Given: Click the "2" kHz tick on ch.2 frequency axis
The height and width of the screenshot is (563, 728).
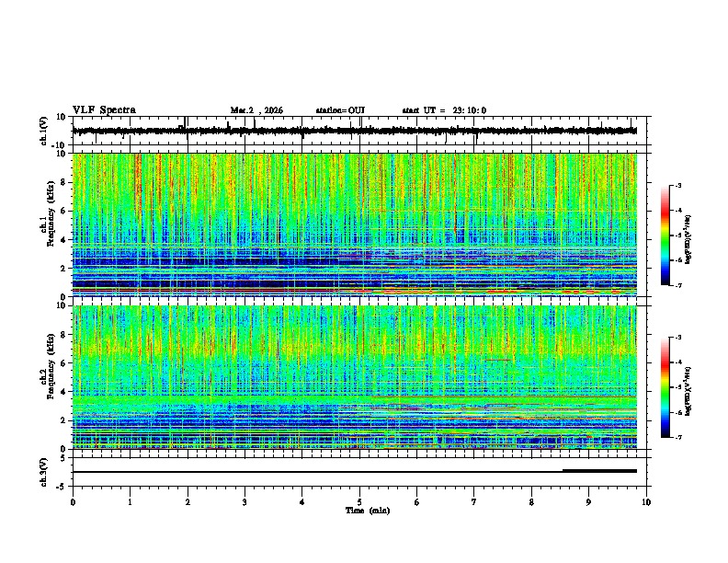Looking at the screenshot, I should click(x=63, y=420).
